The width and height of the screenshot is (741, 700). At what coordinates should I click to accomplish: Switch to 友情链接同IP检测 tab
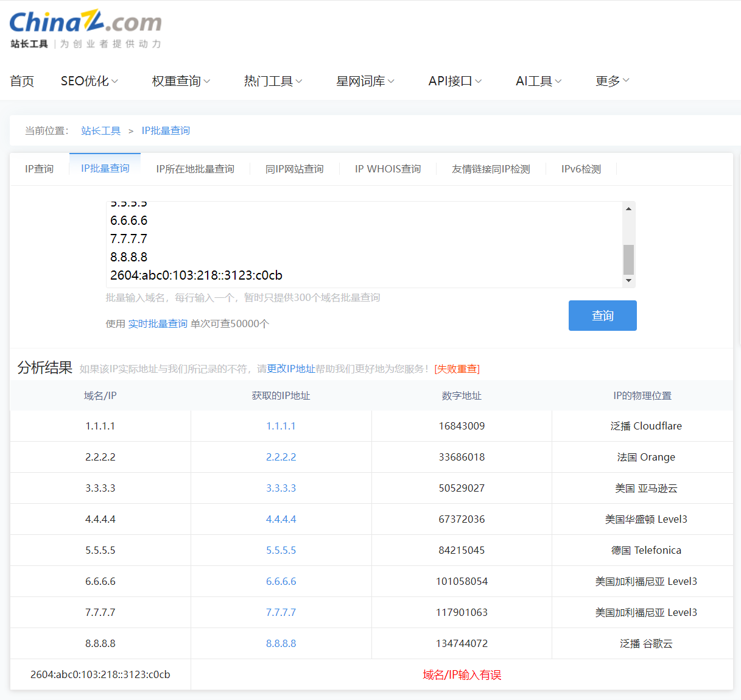(491, 169)
